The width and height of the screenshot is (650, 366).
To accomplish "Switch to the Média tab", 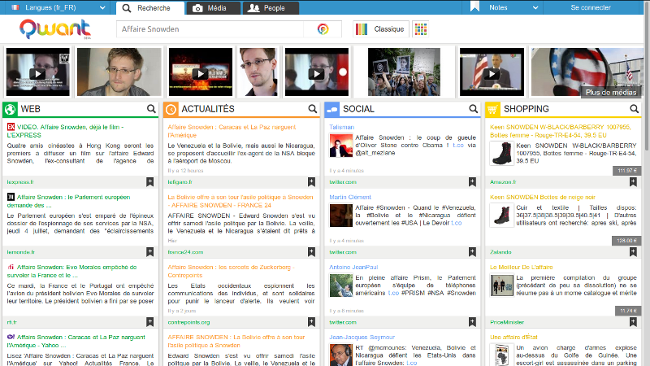I will tap(213, 8).
